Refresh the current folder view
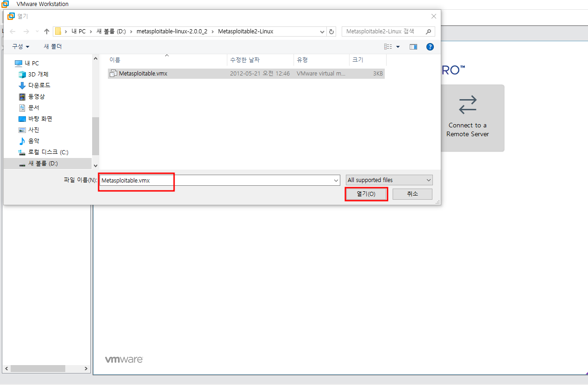The image size is (588, 385). [331, 32]
